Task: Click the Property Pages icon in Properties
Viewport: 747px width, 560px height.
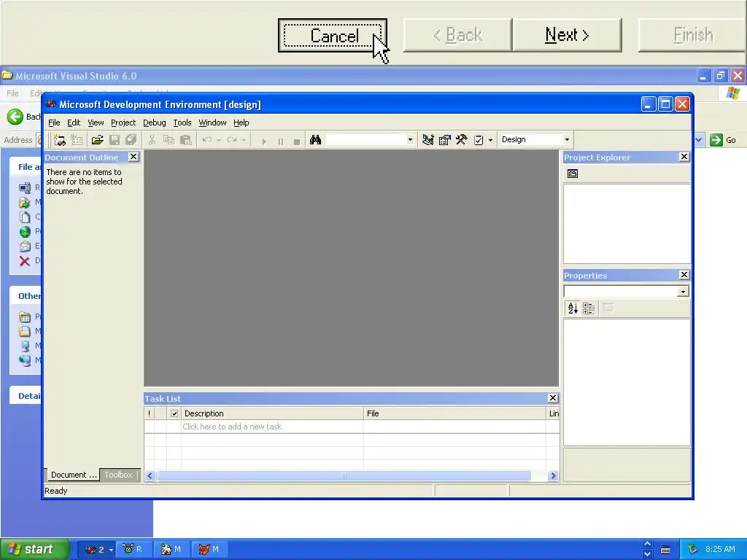Action: 609,308
